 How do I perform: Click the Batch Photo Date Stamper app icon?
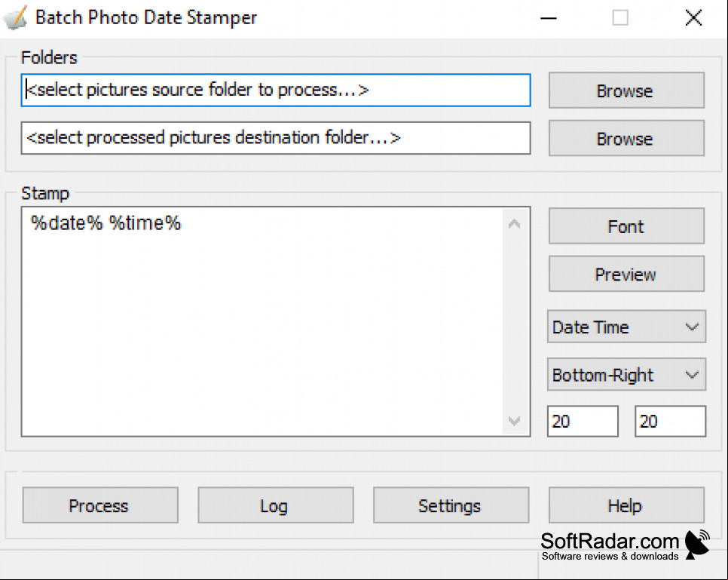coord(15,17)
